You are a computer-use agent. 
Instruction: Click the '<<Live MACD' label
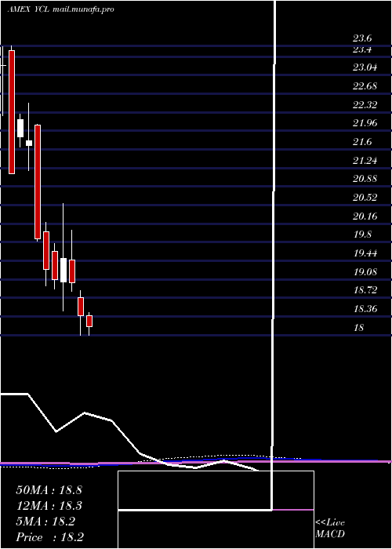[x=330, y=528]
